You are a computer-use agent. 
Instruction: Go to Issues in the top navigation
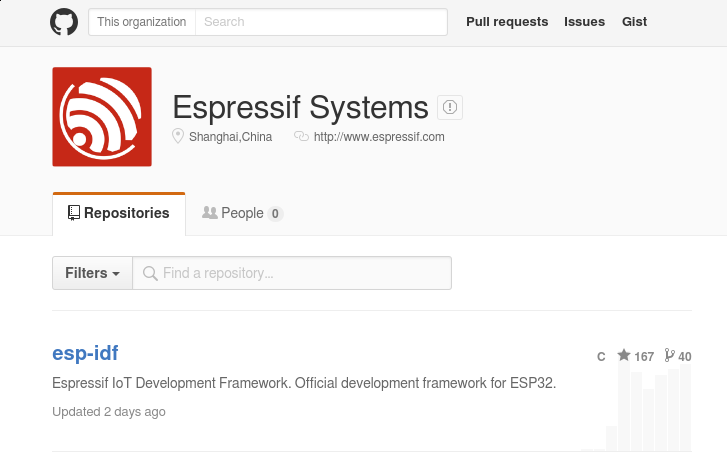click(584, 22)
